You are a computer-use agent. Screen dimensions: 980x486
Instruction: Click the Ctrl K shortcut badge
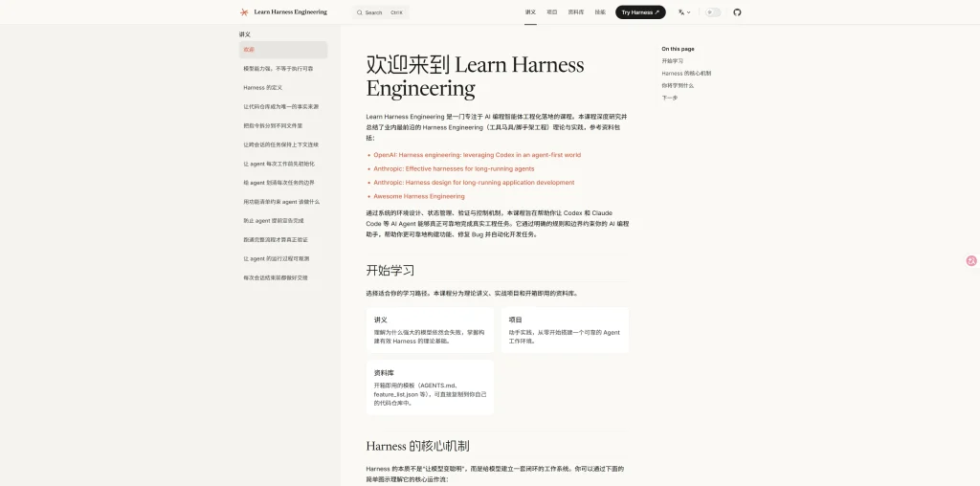click(396, 12)
